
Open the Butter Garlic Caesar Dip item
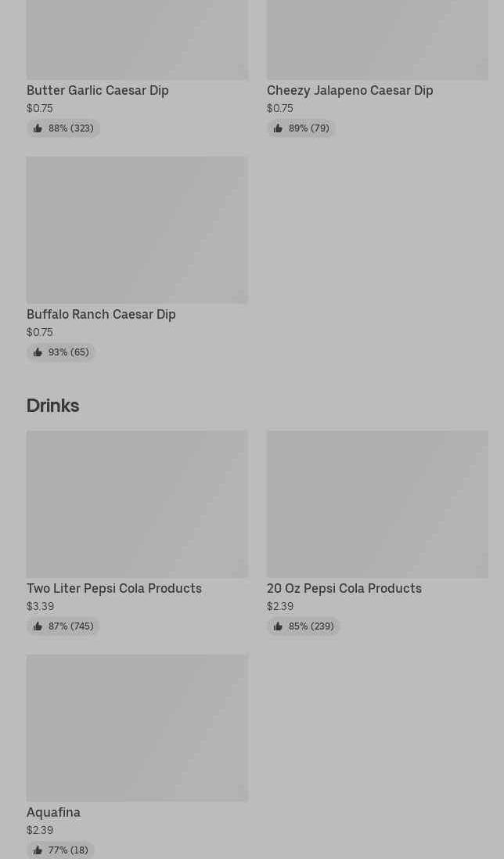(97, 90)
